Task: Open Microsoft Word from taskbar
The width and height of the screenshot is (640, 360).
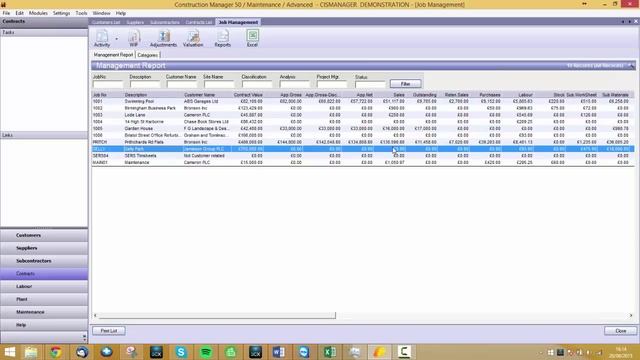Action: point(279,352)
